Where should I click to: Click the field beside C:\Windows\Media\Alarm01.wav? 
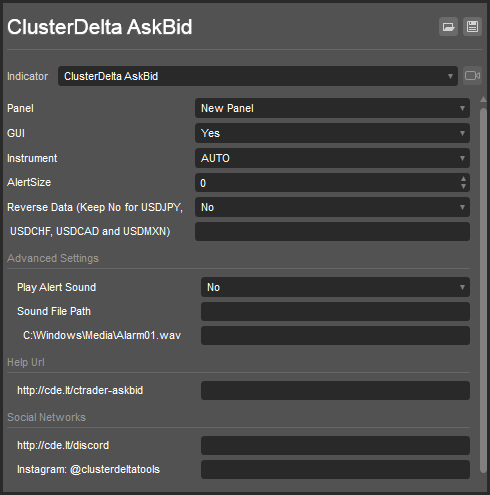click(335, 335)
